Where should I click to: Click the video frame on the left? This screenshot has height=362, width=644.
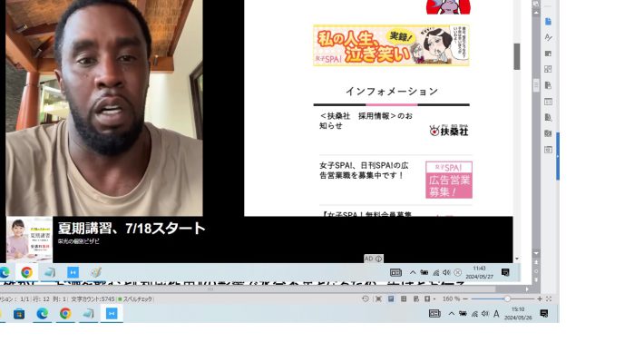click(x=104, y=108)
